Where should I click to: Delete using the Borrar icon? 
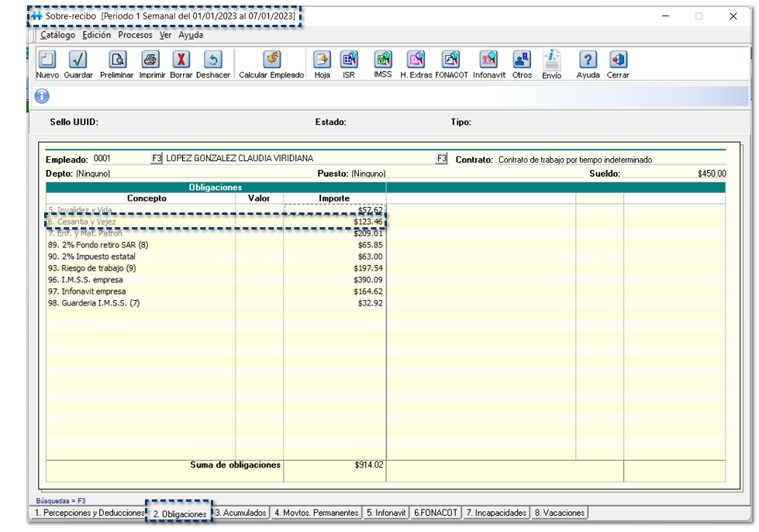[181, 60]
